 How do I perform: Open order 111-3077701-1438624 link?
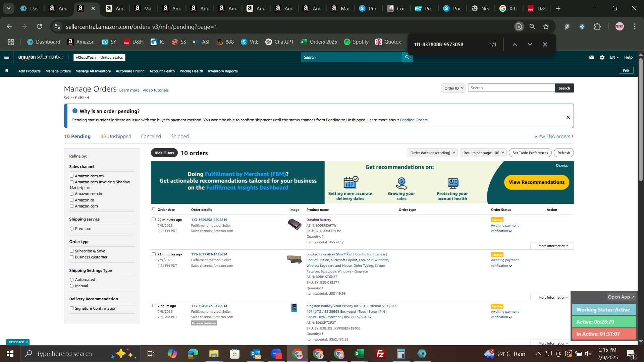click(x=209, y=254)
